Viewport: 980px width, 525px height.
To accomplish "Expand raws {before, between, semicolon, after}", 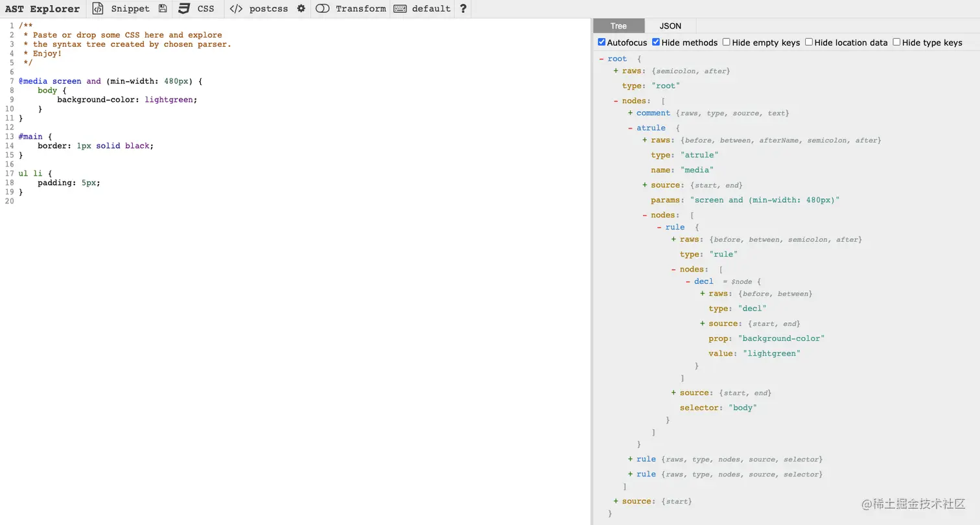I will coord(673,239).
